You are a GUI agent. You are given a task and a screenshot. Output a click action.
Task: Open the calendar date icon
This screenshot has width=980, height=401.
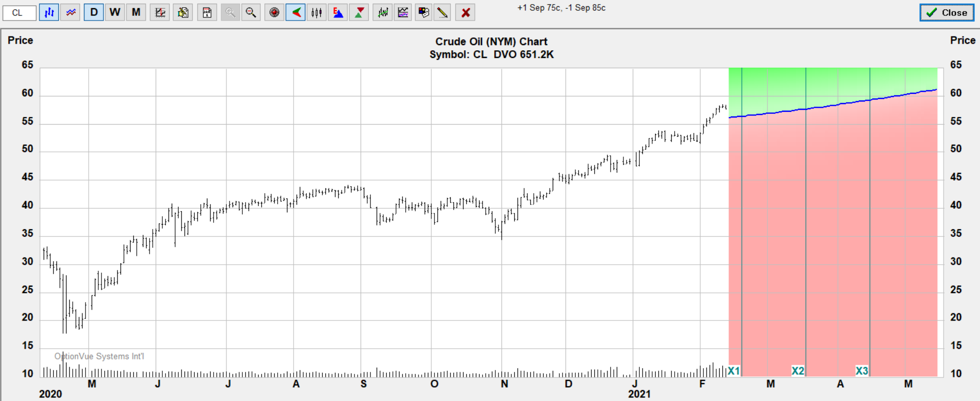207,12
